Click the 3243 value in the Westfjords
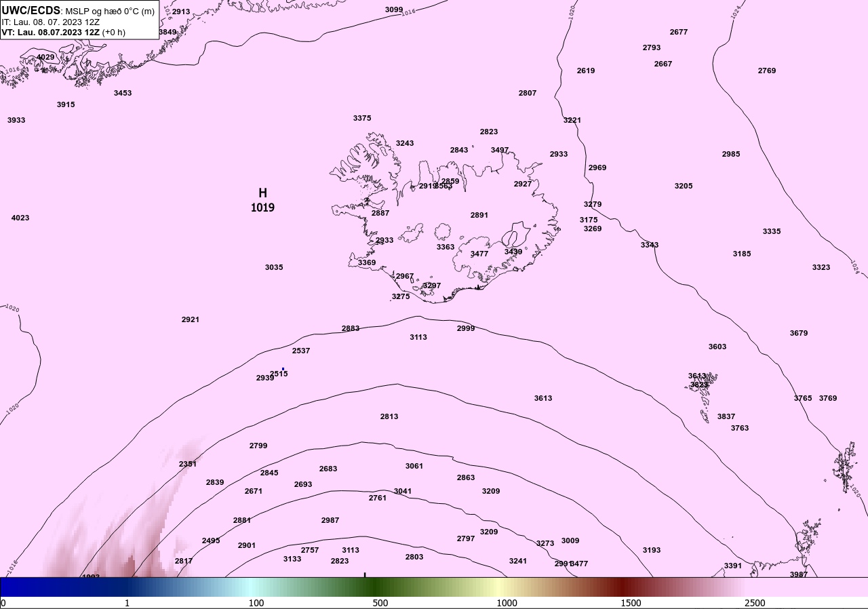 click(405, 143)
